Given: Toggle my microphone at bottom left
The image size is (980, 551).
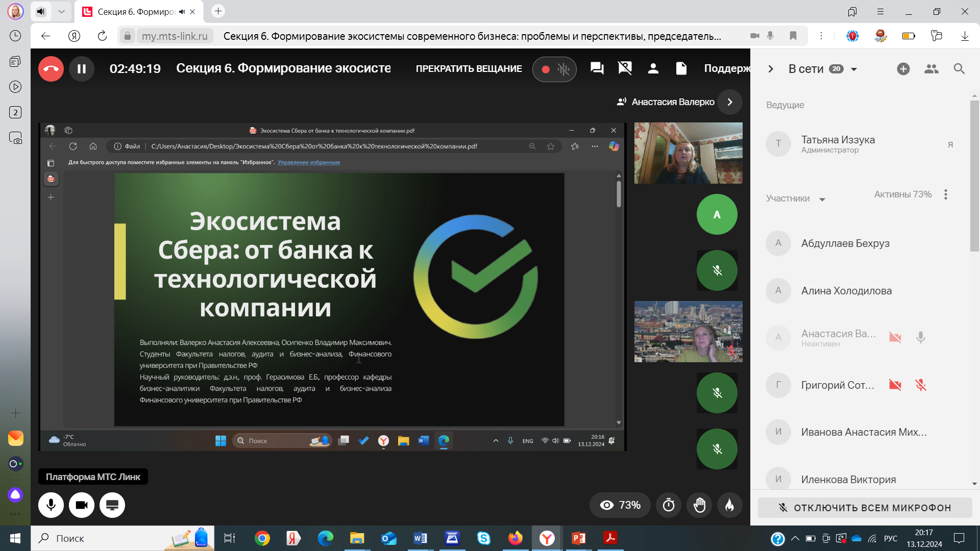Looking at the screenshot, I should point(51,505).
